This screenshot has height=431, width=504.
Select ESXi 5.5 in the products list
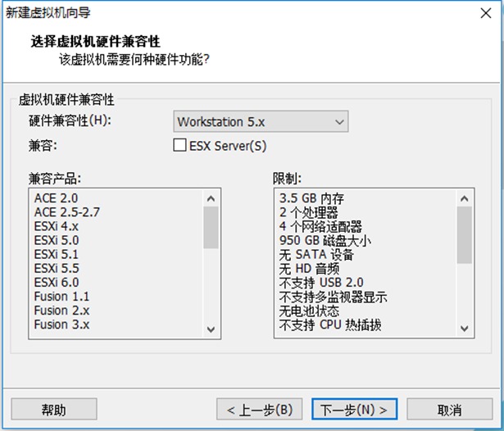click(x=57, y=269)
